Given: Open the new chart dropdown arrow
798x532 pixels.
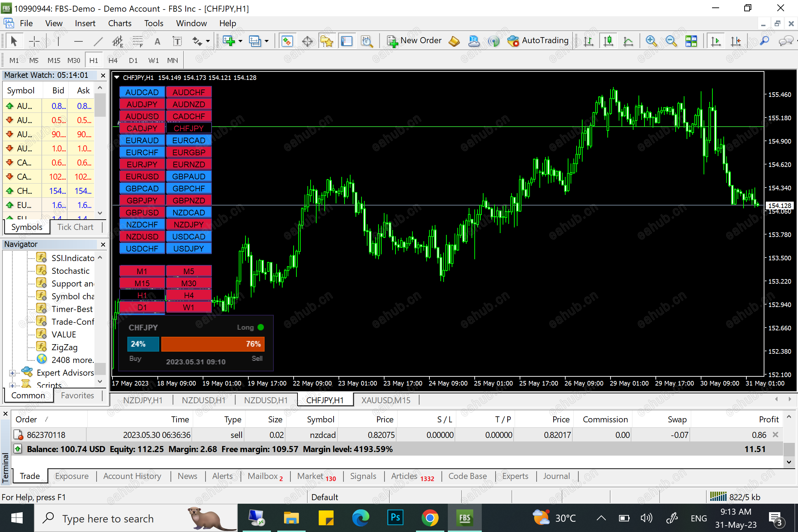Looking at the screenshot, I should (x=240, y=41).
